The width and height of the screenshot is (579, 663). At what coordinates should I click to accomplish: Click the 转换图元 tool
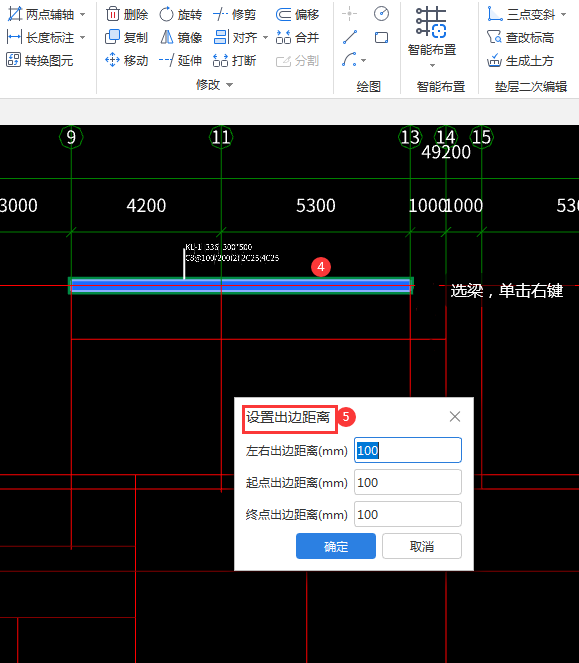40,60
